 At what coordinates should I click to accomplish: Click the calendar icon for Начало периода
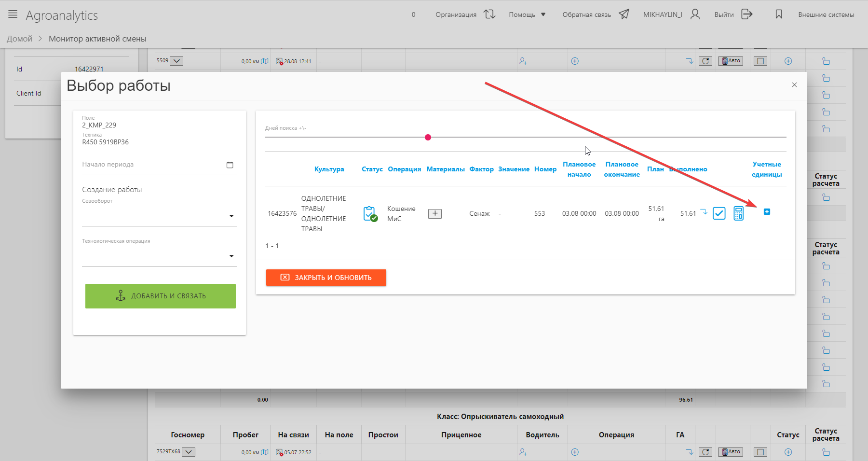pos(230,165)
